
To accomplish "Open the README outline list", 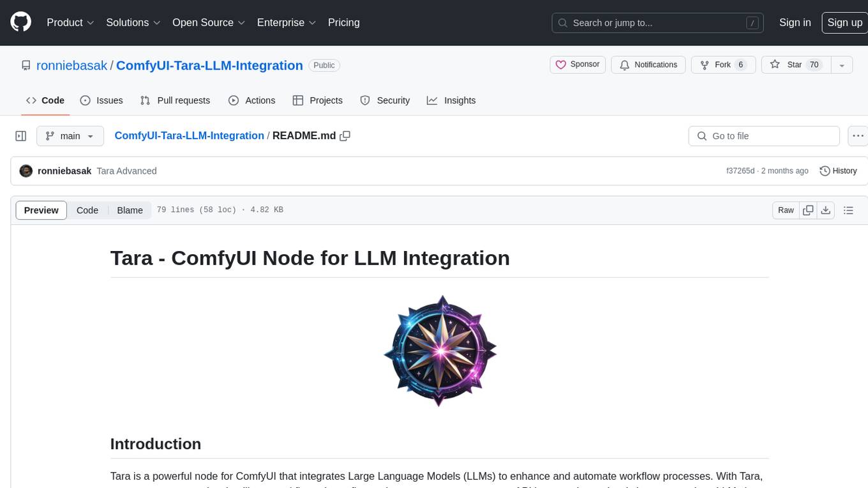I will [x=848, y=210].
